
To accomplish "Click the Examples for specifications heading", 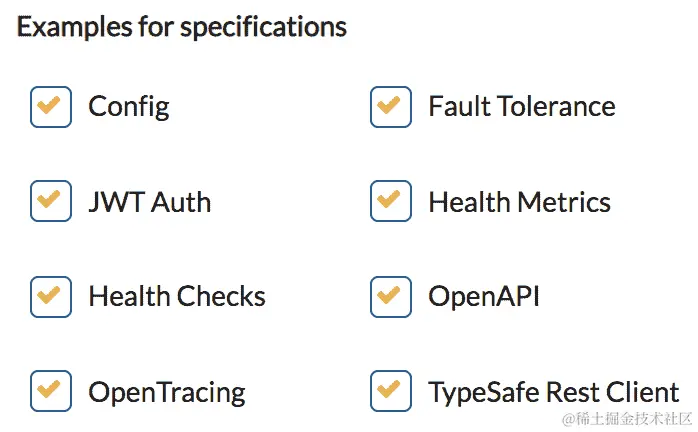I will pos(182,27).
